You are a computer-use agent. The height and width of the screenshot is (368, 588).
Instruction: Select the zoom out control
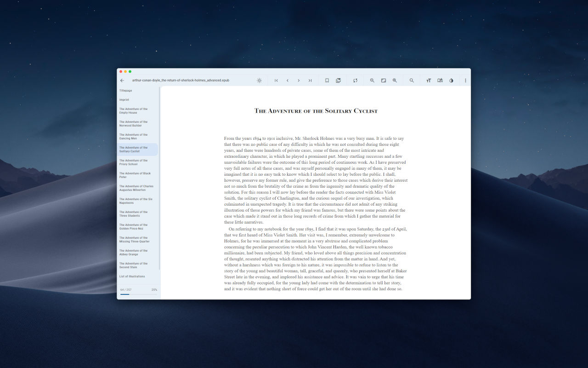click(372, 80)
